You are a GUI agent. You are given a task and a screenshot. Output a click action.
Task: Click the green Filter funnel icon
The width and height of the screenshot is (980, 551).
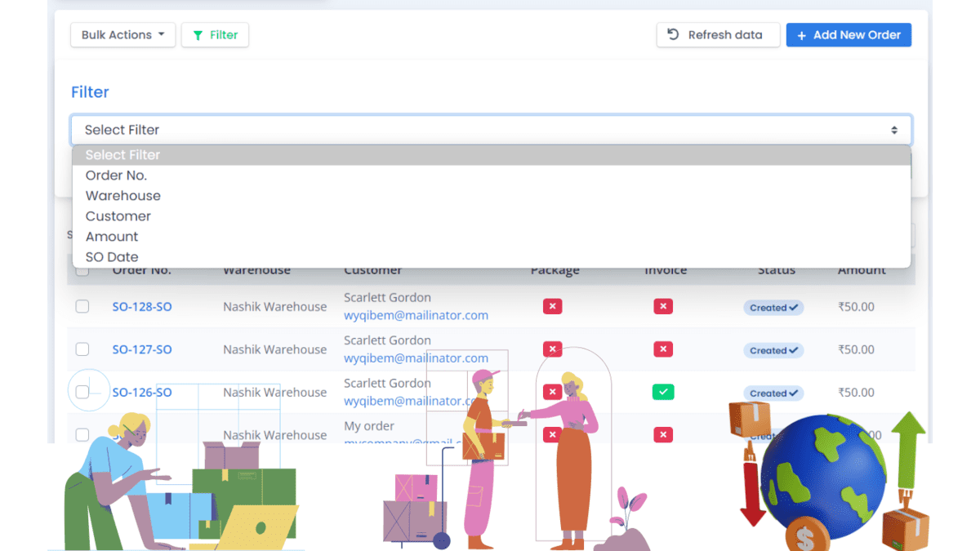pos(198,34)
